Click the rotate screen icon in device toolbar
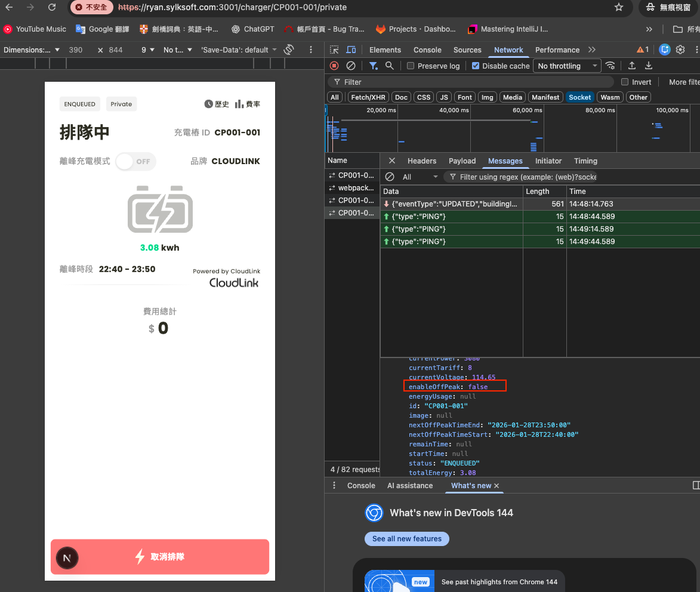Screen dimensions: 700x592 click(289, 50)
